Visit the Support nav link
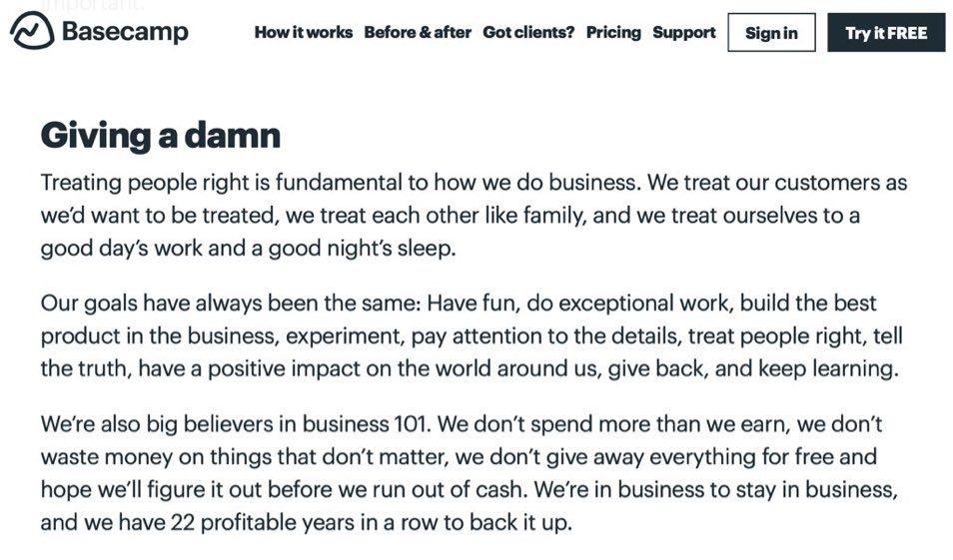Viewport: 953px width, 560px height. coord(684,32)
